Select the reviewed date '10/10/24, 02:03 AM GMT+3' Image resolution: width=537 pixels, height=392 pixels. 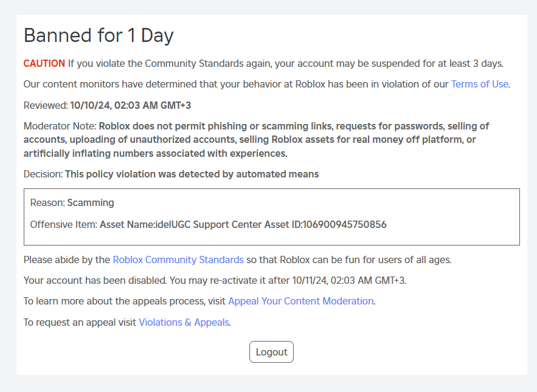(130, 105)
